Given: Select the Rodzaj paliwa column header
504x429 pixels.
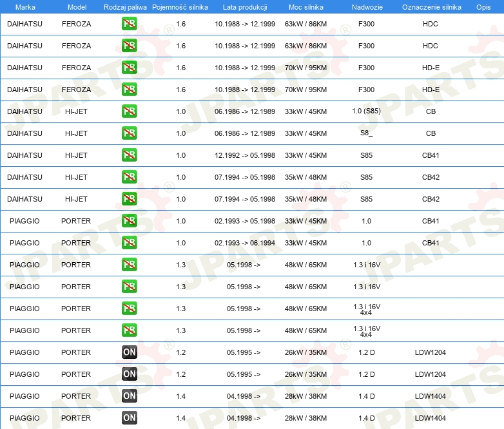Looking at the screenshot, I should 125,6.
